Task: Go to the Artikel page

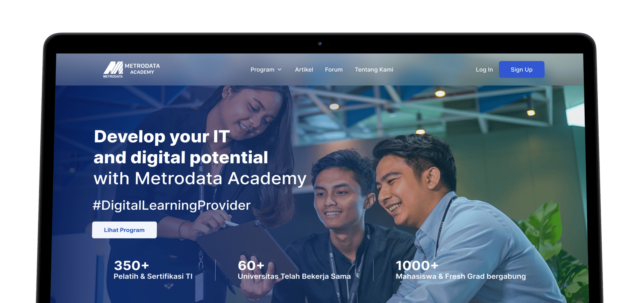Action: (304, 70)
